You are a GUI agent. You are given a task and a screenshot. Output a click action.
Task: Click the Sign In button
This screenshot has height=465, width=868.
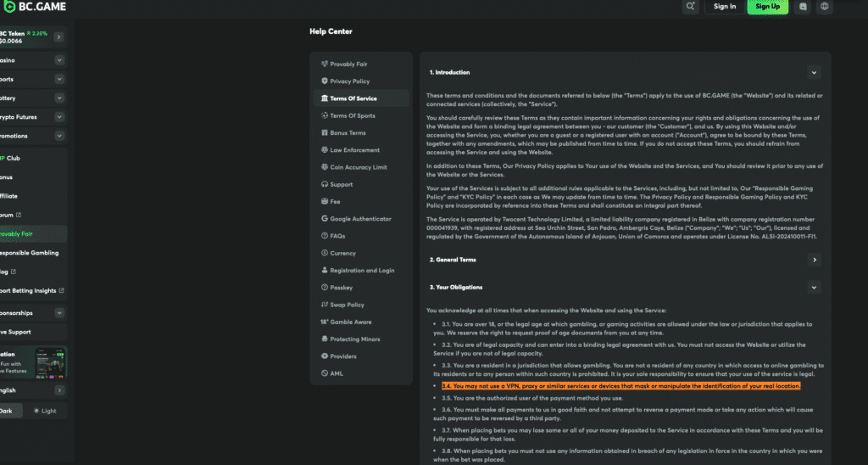[725, 7]
